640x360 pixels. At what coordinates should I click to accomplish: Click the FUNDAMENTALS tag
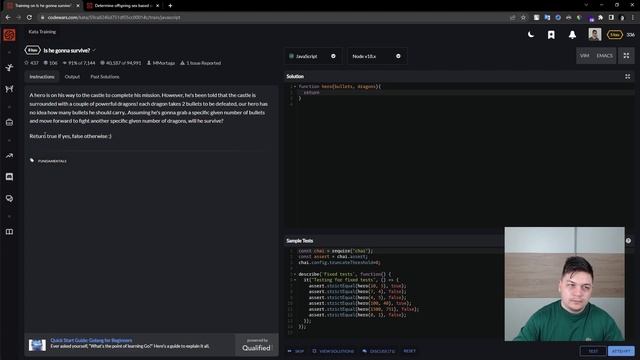point(52,161)
